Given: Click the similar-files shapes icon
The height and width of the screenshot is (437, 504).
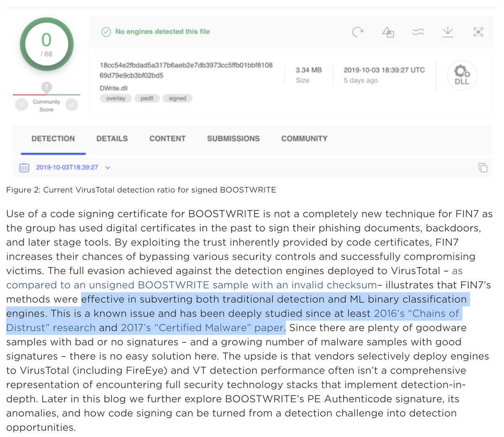Looking at the screenshot, I should pyautogui.click(x=388, y=32).
